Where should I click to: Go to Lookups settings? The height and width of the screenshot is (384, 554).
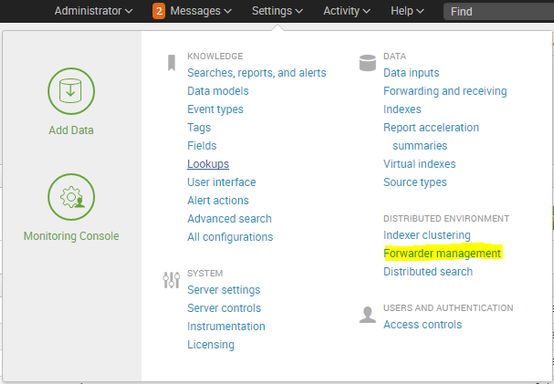[x=208, y=164]
